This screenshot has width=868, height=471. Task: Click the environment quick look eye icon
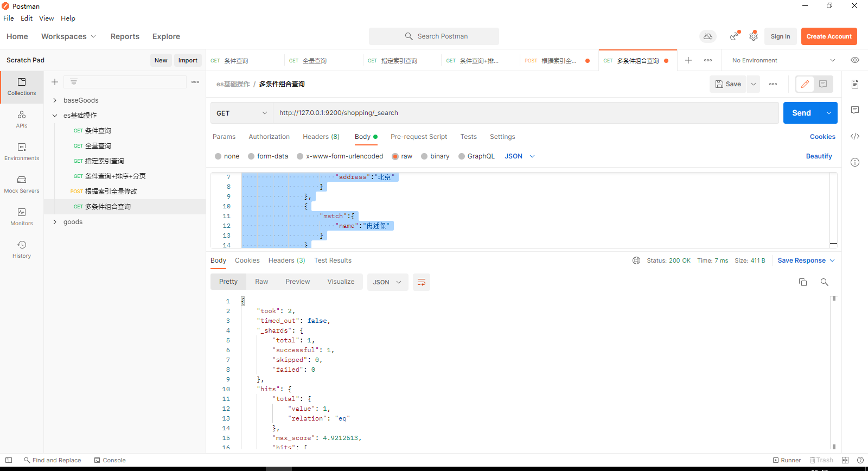(855, 60)
